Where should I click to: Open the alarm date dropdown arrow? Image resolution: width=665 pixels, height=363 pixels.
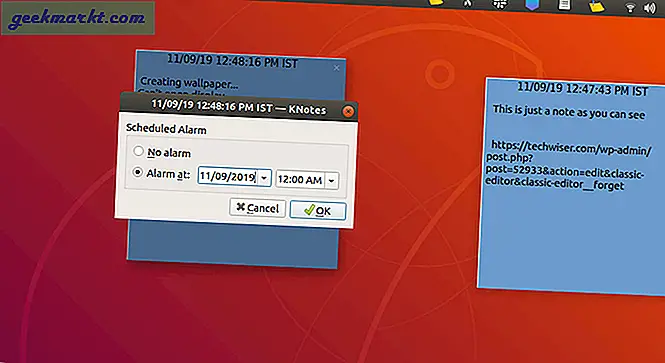[264, 178]
